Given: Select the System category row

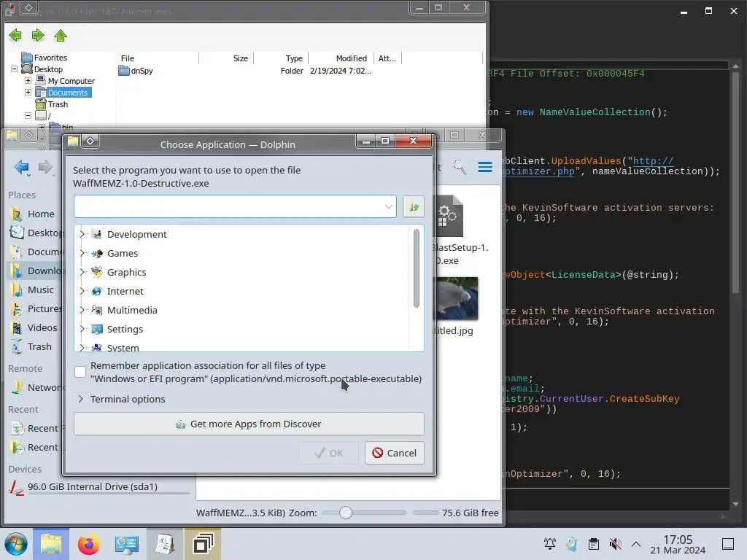Looking at the screenshot, I should 242,347.
